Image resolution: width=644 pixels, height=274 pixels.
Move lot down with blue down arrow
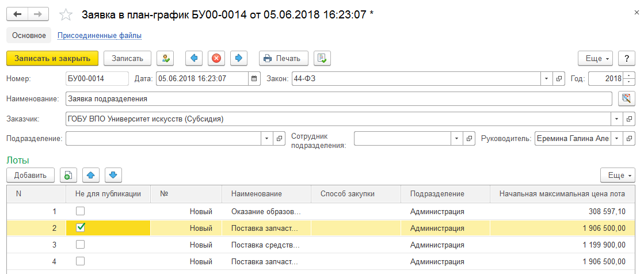coord(113,176)
